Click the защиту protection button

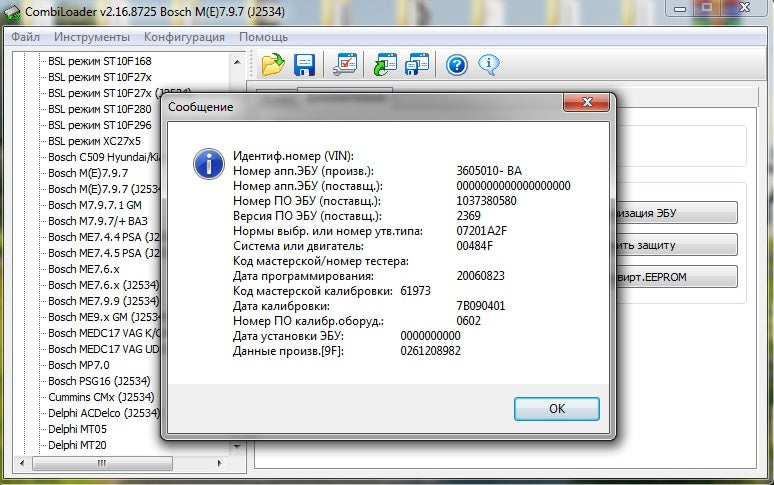pos(676,245)
